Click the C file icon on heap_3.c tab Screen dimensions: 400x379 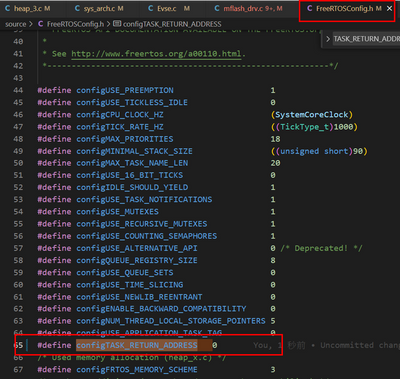coord(7,9)
